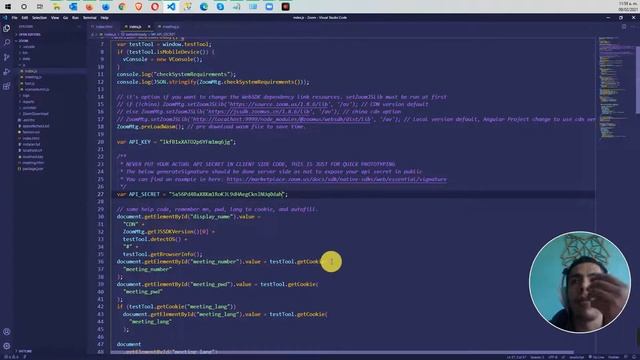Close the index.js editor tab

[x=149, y=27]
